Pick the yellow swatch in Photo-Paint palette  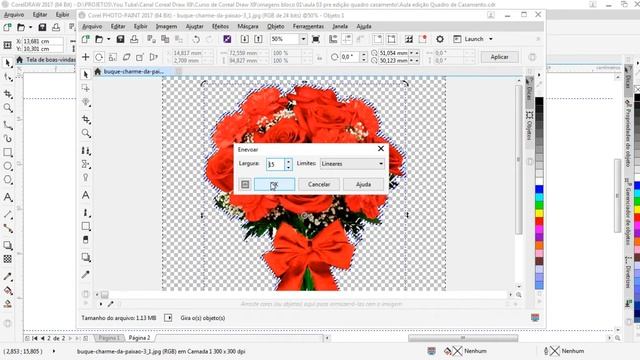click(x=539, y=213)
